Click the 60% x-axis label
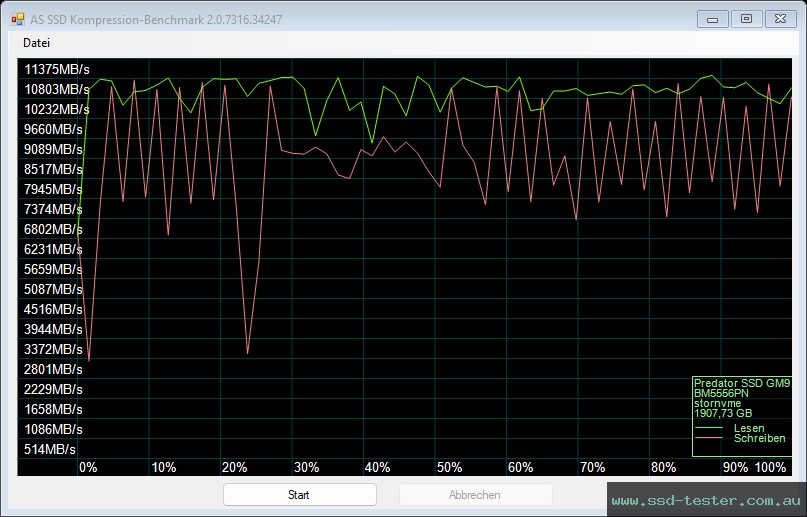The height and width of the screenshot is (517, 807). [520, 468]
